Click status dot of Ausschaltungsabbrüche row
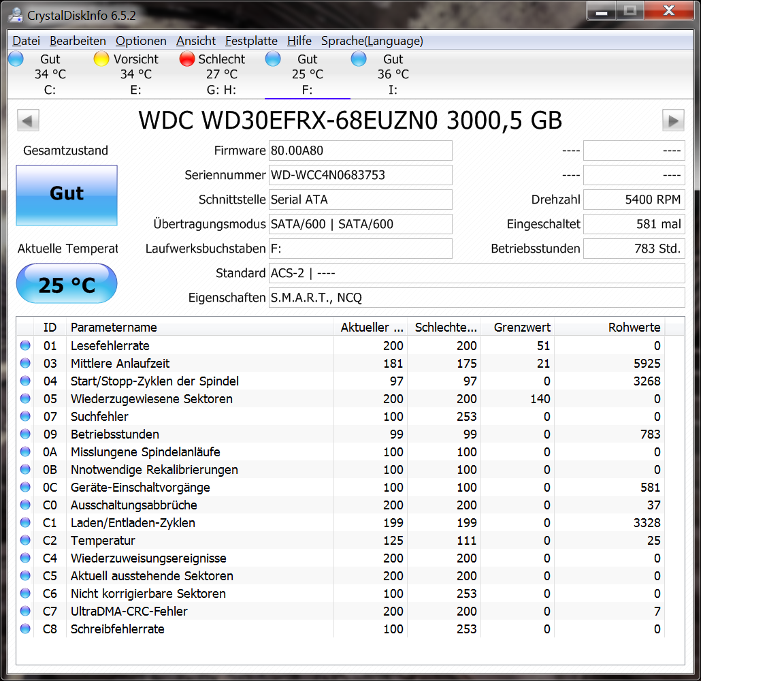Viewport: 784px width, 681px height. 25,505
